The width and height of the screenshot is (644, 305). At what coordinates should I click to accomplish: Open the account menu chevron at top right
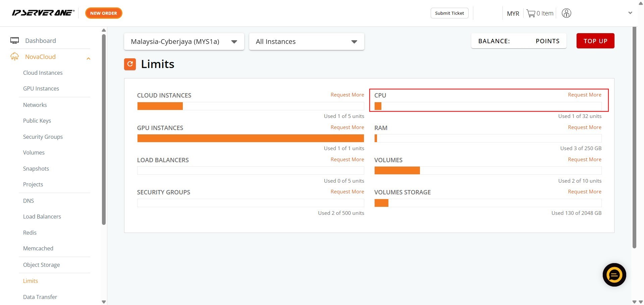[x=630, y=13]
